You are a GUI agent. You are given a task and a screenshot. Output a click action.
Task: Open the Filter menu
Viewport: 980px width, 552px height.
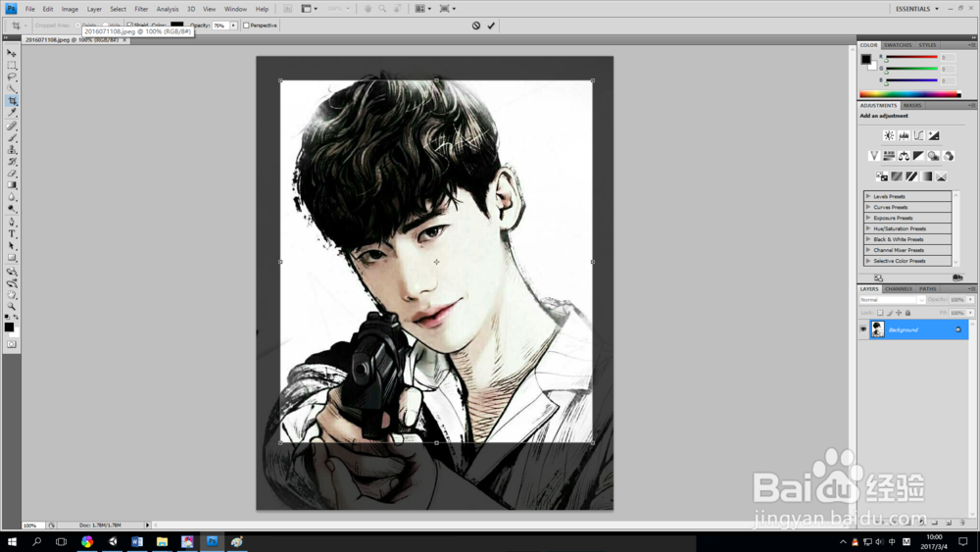tap(141, 9)
